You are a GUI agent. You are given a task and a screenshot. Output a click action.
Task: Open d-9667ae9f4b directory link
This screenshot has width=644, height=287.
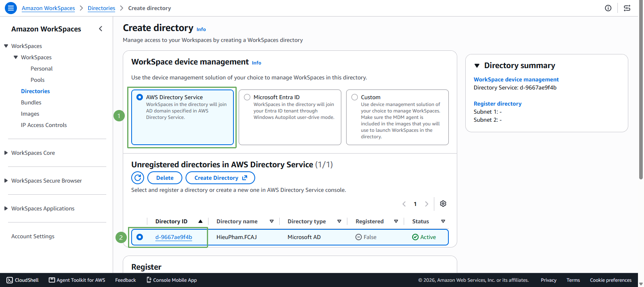(x=173, y=237)
